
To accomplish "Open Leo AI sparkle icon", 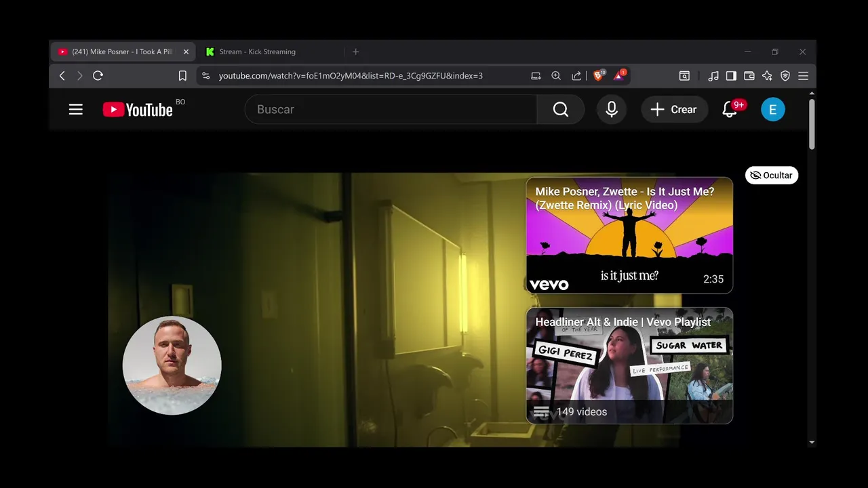I will [x=767, y=76].
